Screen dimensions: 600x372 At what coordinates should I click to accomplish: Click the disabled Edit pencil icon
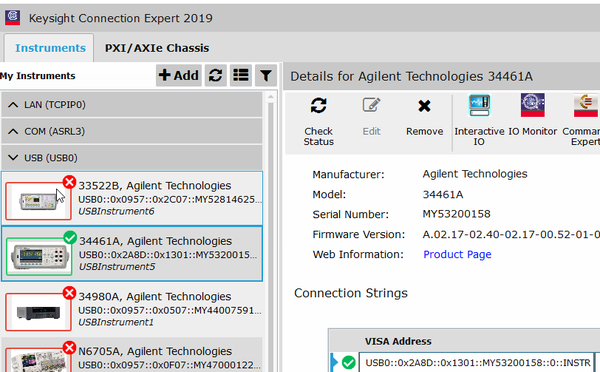[371, 105]
